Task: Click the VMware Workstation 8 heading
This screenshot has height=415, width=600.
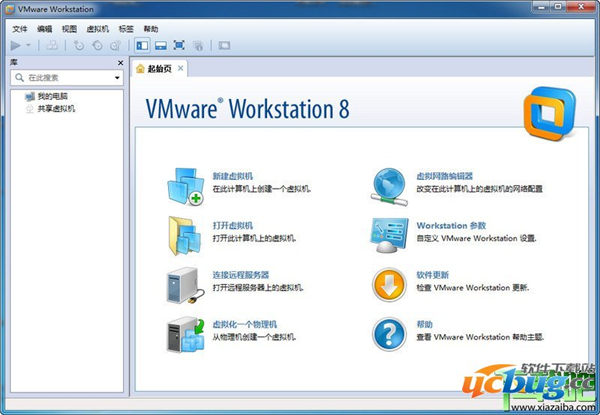Action: [248, 109]
